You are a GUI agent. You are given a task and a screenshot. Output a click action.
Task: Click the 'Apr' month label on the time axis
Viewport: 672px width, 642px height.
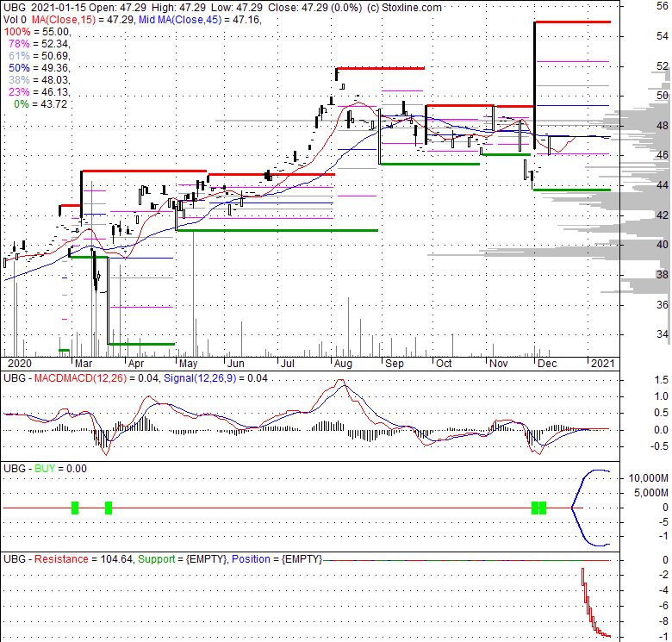(136, 364)
